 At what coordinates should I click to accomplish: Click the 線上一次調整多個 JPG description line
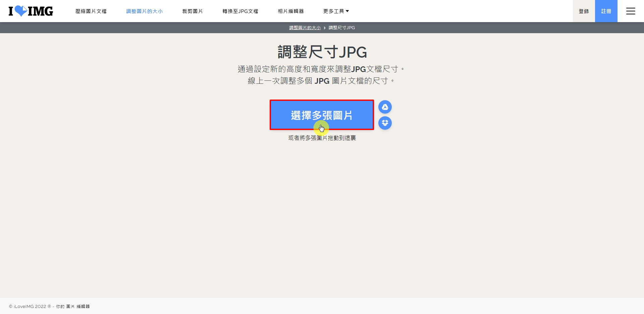[x=321, y=81]
